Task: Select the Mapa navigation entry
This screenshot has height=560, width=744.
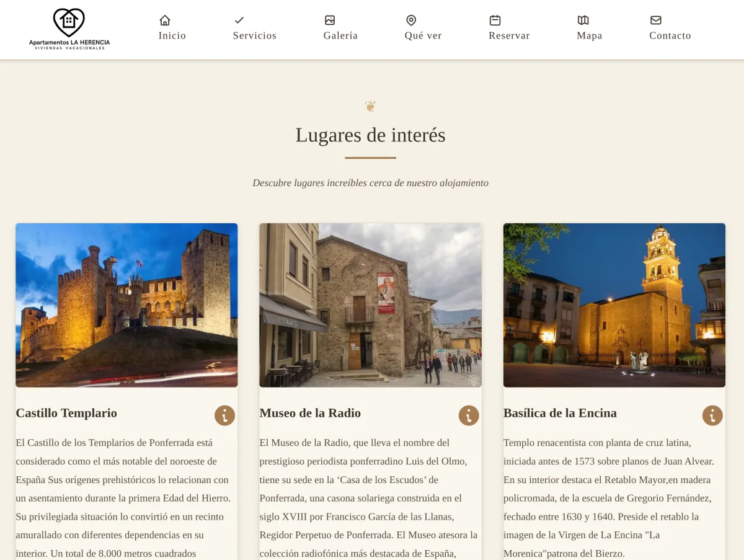Action: click(589, 35)
